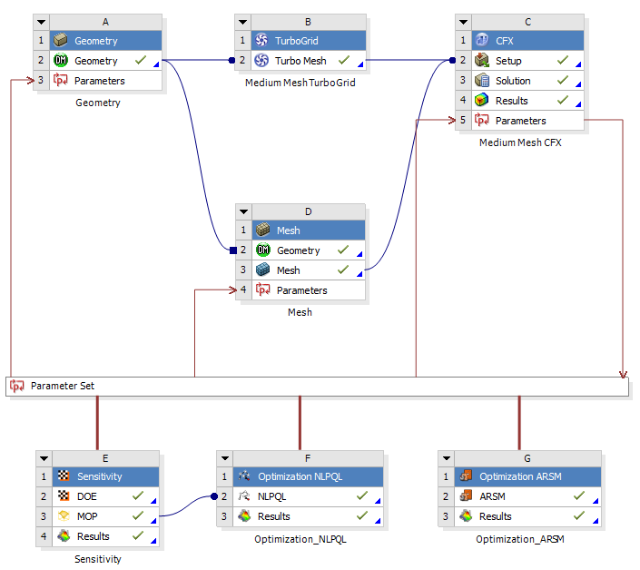Click the Results icon in Medium Mesh CFX
Image resolution: width=640 pixels, height=570 pixels.
[x=482, y=101]
